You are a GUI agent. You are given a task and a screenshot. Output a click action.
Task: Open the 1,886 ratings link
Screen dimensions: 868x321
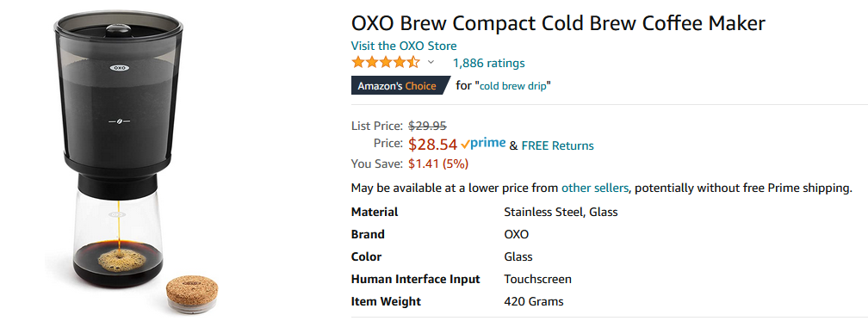pyautogui.click(x=489, y=63)
